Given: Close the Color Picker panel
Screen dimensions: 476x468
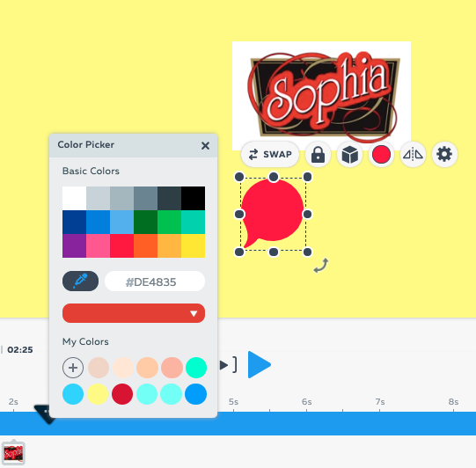Looking at the screenshot, I should point(206,146).
